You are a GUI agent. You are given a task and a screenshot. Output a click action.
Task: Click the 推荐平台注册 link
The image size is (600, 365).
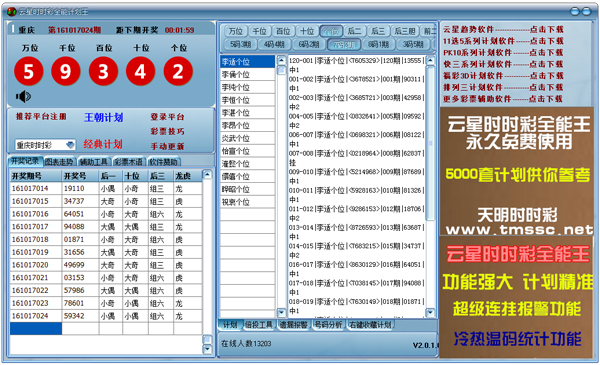(41, 116)
